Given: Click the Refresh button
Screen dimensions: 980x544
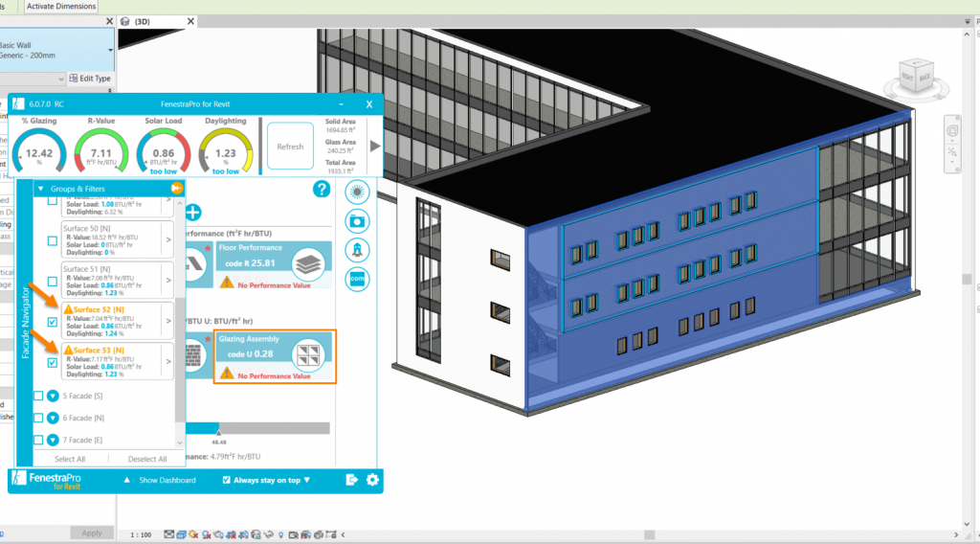Looking at the screenshot, I should 290,147.
